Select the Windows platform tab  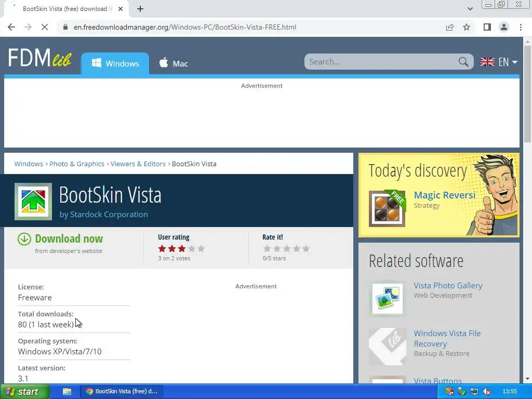[115, 63]
